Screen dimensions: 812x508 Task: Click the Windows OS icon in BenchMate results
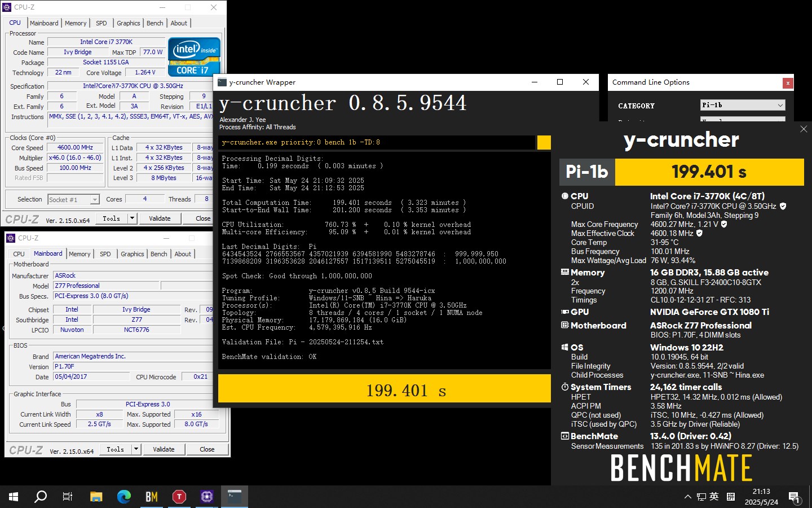click(x=564, y=347)
